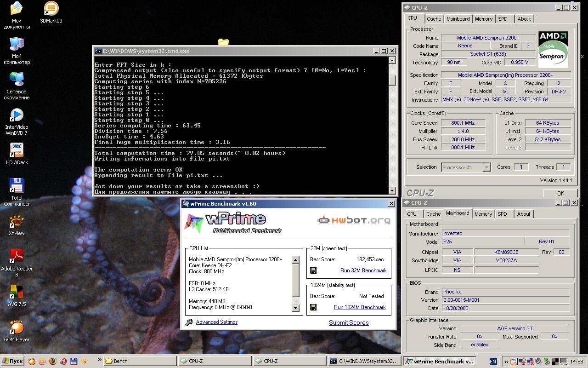Image resolution: width=588 pixels, height=368 pixels.
Task: Click the Core Speed 800.1 MHz value
Action: [463, 123]
